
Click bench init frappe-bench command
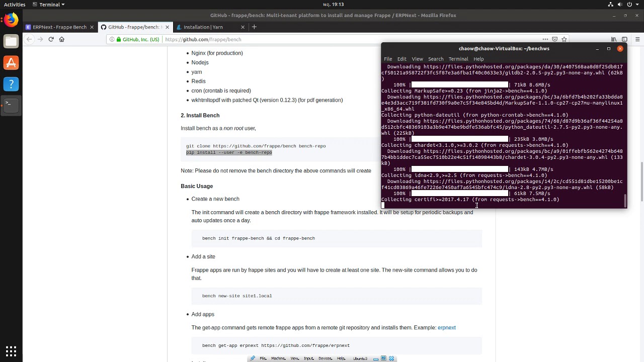click(x=258, y=238)
